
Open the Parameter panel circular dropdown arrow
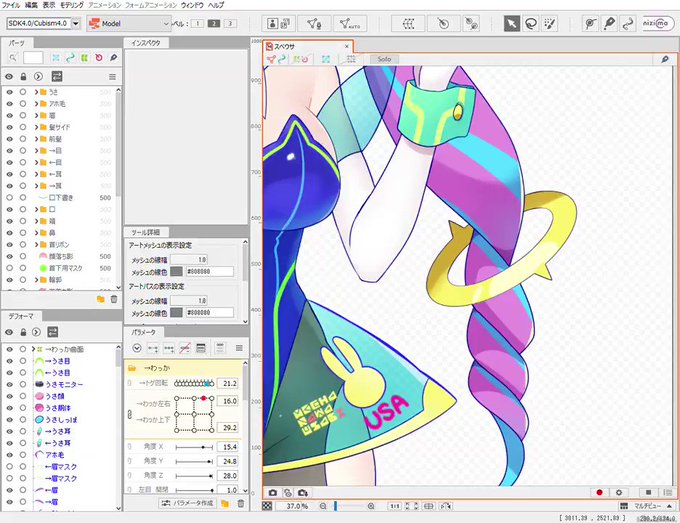click(137, 348)
